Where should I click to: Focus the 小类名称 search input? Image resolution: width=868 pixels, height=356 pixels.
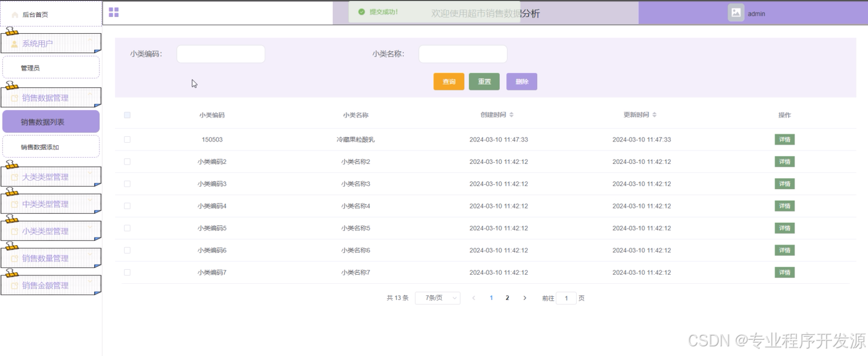pyautogui.click(x=463, y=54)
